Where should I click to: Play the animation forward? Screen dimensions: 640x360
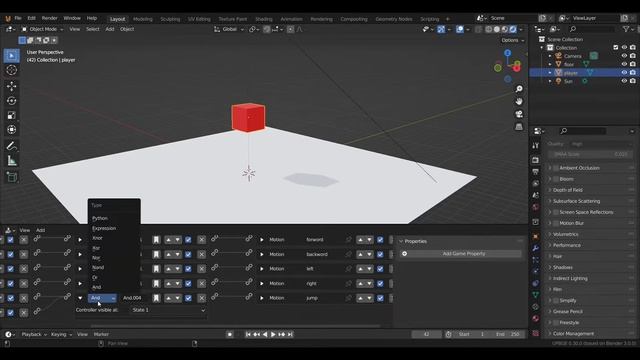(x=273, y=335)
